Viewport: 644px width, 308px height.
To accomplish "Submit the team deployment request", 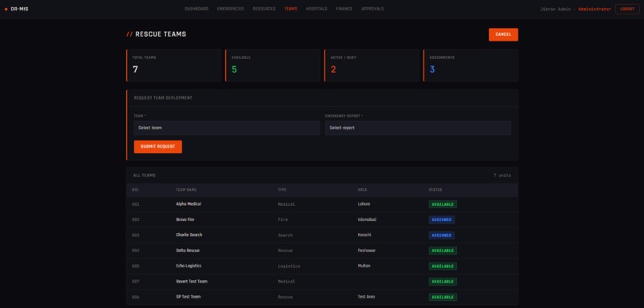I will pos(157,147).
